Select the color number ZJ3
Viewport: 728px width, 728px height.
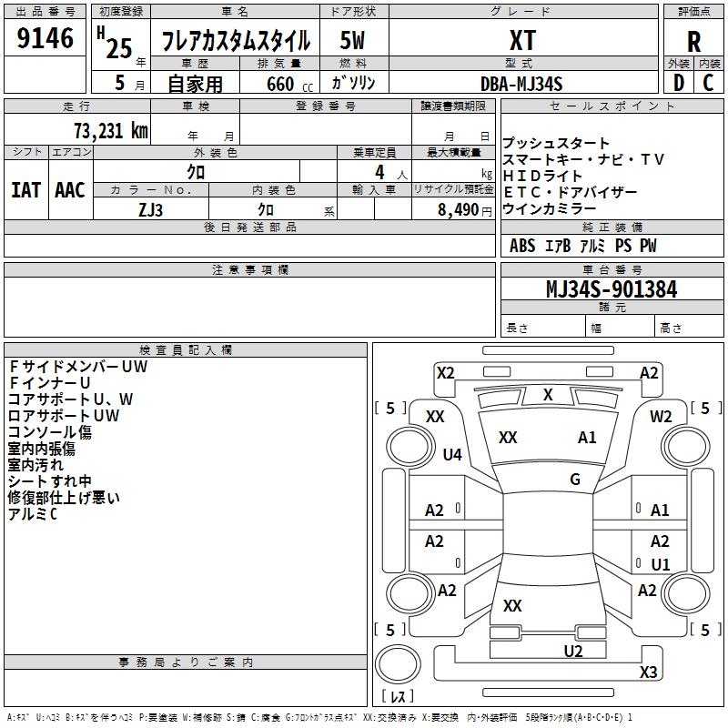click(150, 210)
